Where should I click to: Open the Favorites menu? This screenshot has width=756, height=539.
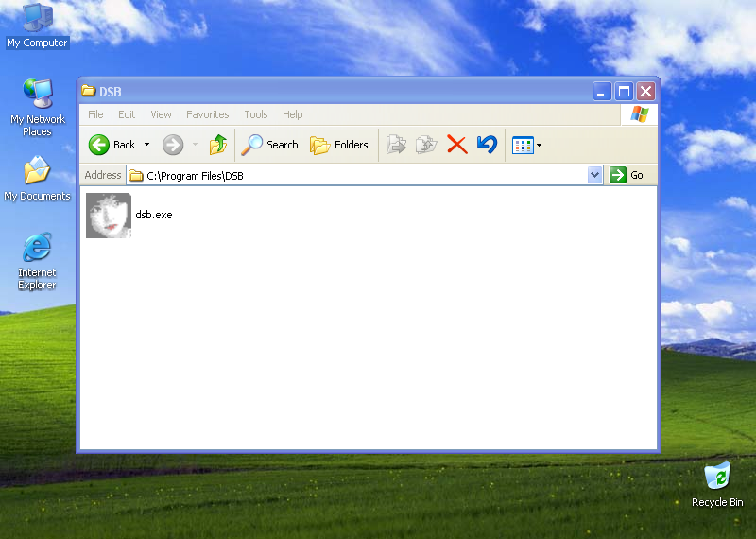208,114
